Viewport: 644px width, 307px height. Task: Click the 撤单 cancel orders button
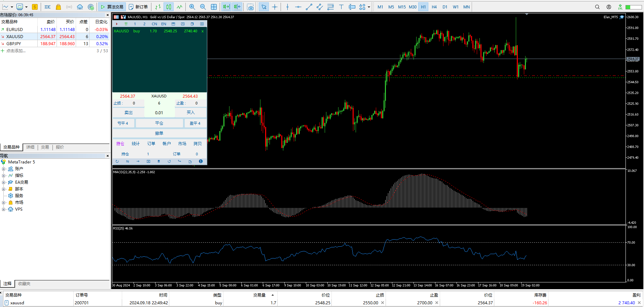pyautogui.click(x=159, y=133)
